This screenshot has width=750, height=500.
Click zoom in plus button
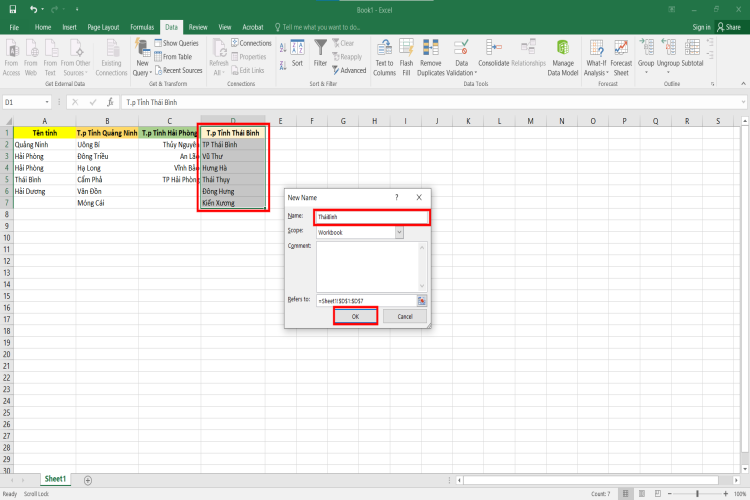(726, 494)
